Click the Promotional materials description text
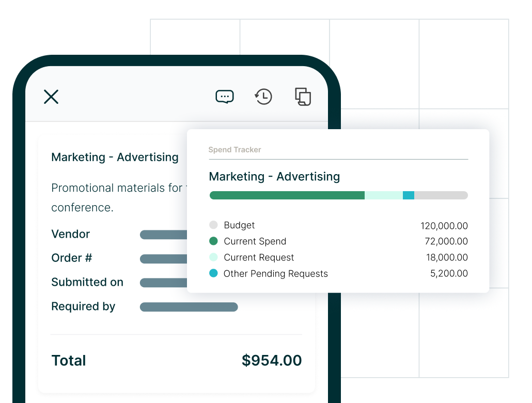This screenshot has width=532, height=403. click(119, 197)
